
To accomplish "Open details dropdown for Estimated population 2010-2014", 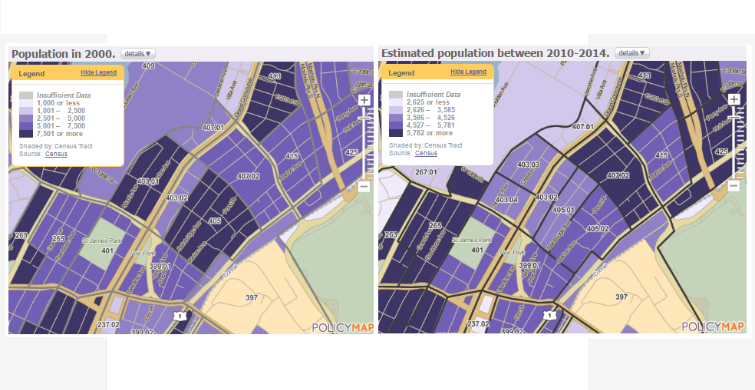I will [632, 53].
